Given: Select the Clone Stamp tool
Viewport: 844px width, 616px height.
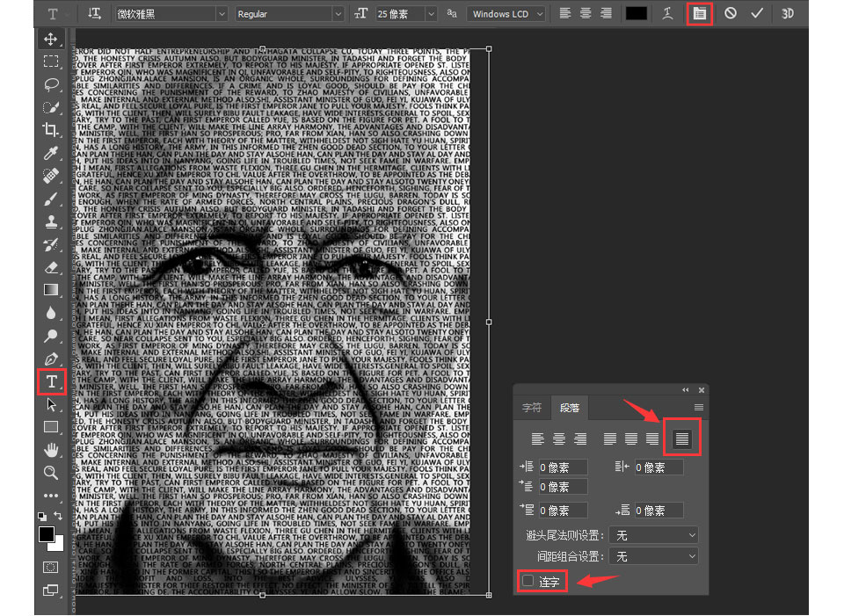Looking at the screenshot, I should pos(51,221).
